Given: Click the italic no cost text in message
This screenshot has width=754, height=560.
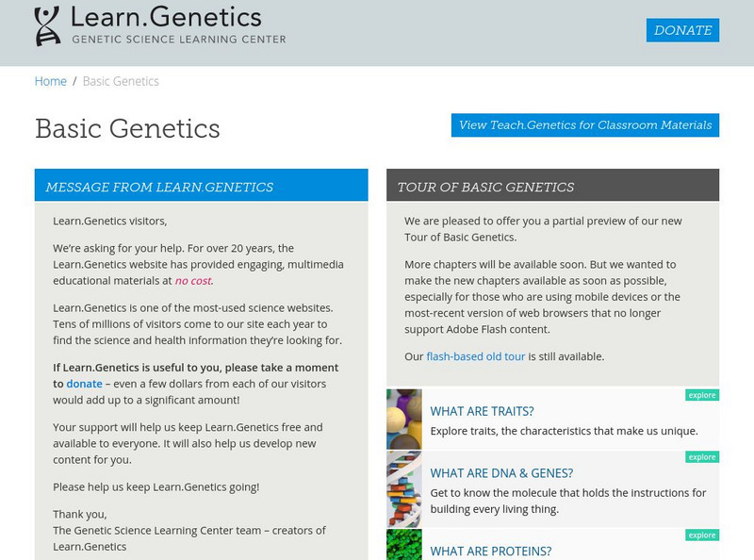Looking at the screenshot, I should point(194,280).
